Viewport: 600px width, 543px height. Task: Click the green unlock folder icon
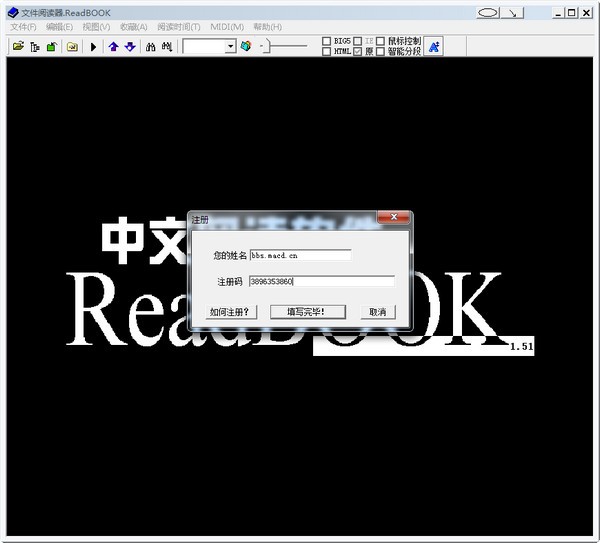point(51,47)
